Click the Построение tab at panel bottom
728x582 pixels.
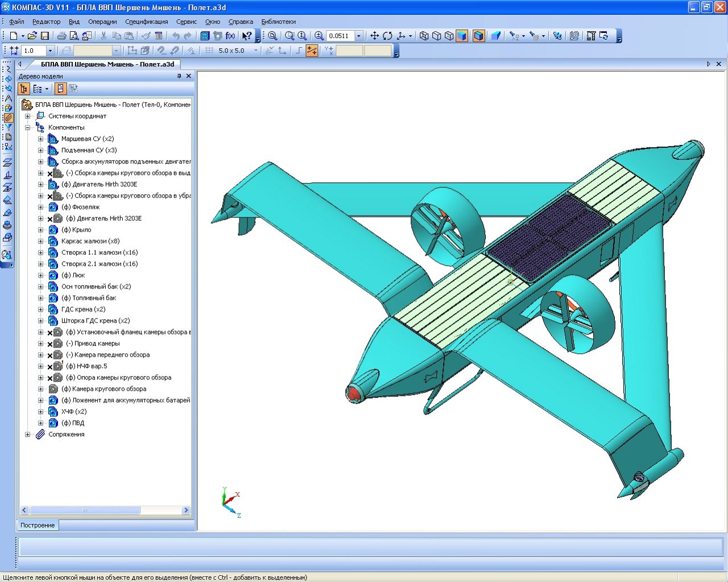pyautogui.click(x=38, y=525)
